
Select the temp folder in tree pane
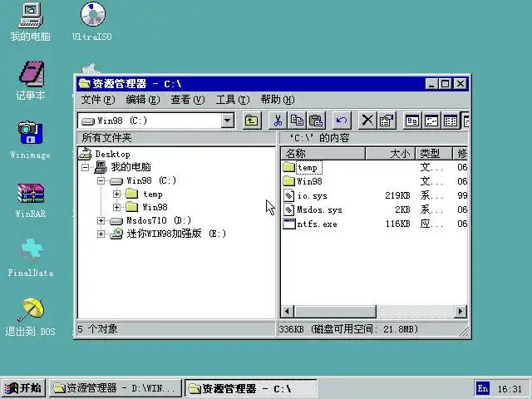(x=153, y=194)
